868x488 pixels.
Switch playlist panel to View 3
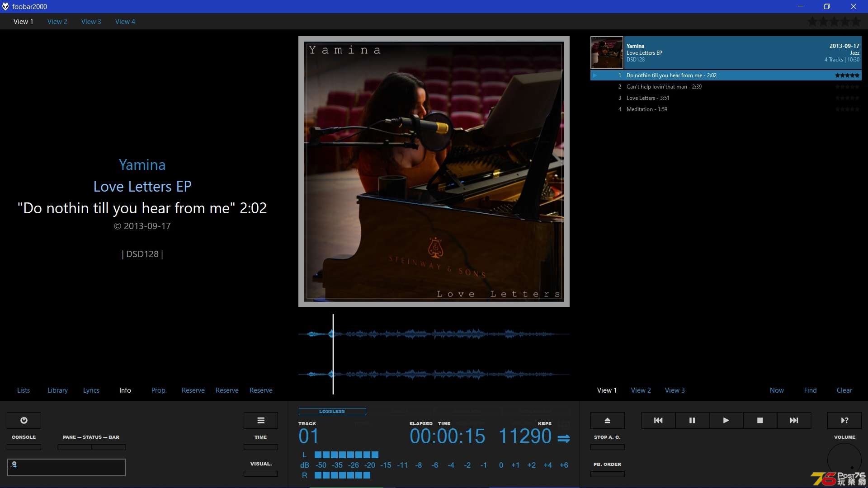(675, 390)
